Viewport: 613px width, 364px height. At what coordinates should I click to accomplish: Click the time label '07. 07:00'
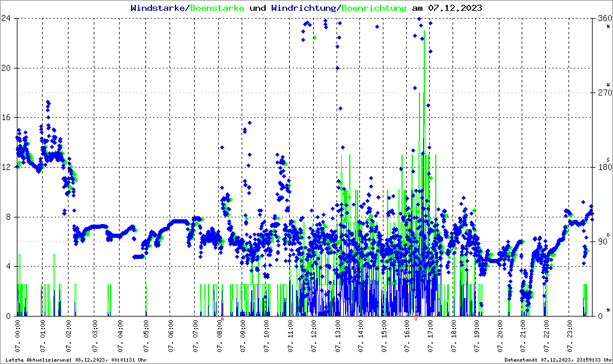[x=195, y=336]
